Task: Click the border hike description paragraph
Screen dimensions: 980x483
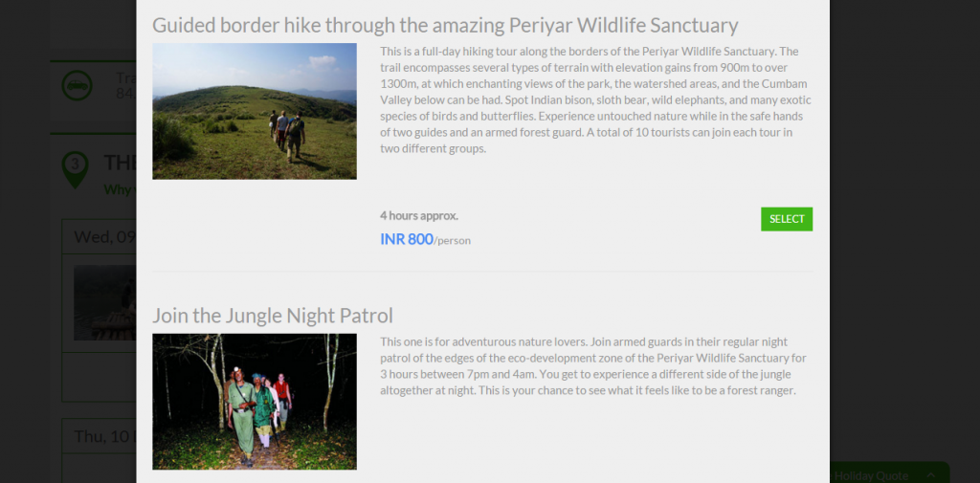Action: pyautogui.click(x=595, y=100)
